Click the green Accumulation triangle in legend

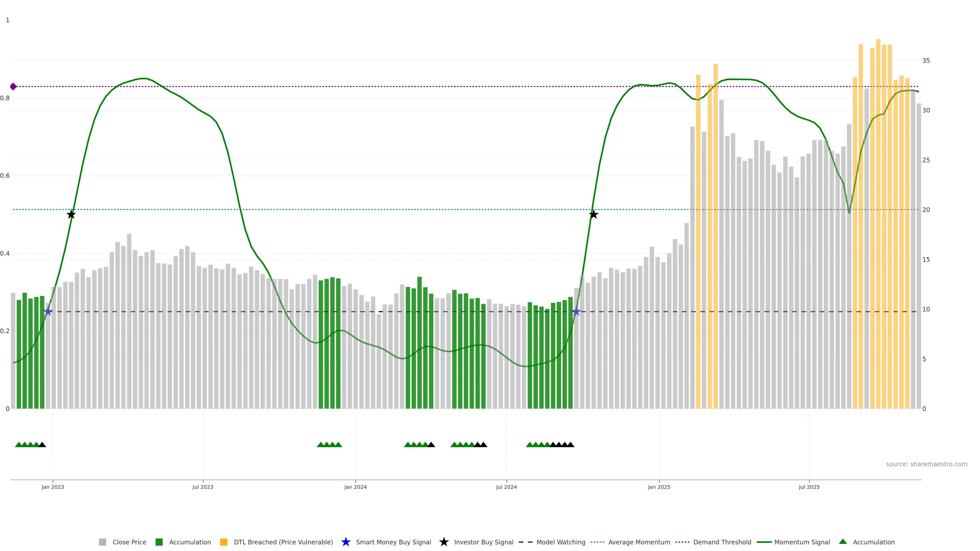843,542
